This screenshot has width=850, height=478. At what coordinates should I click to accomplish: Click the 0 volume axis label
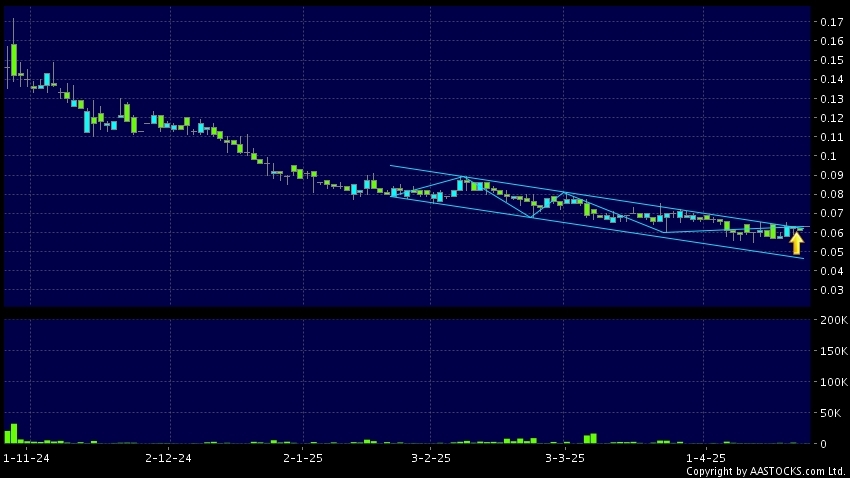823,444
